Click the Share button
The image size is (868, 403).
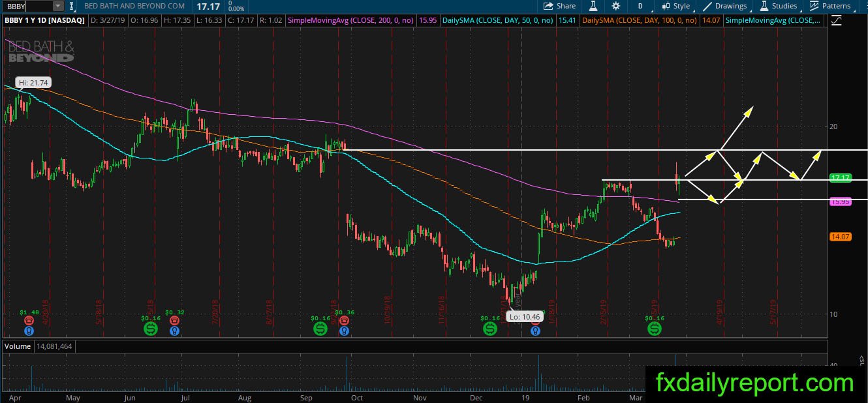point(560,6)
